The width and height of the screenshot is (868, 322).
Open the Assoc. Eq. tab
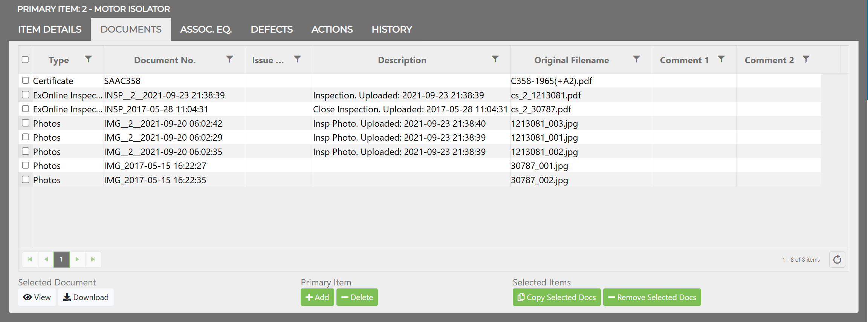(206, 29)
